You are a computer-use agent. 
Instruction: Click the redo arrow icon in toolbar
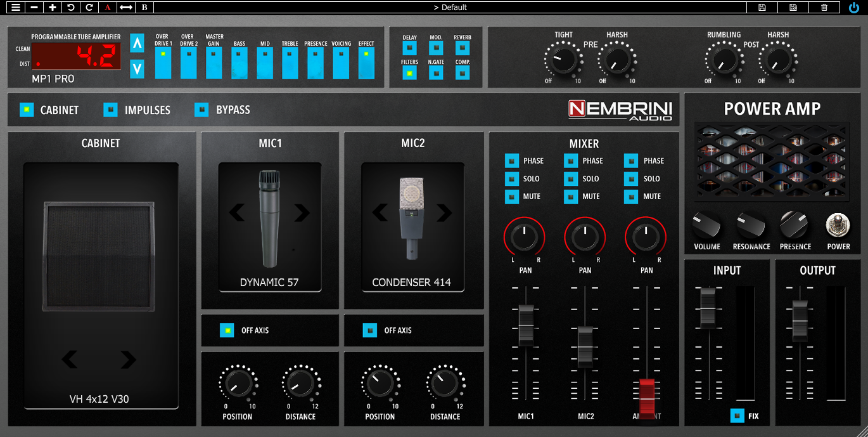click(89, 7)
